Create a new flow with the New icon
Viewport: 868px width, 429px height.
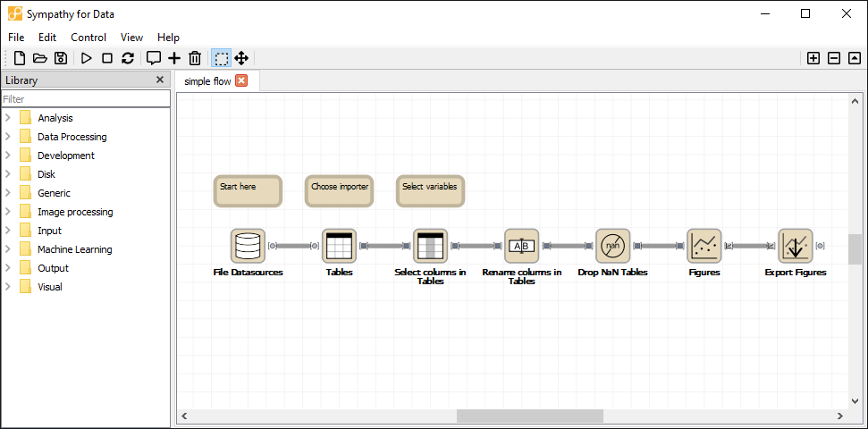click(x=20, y=58)
